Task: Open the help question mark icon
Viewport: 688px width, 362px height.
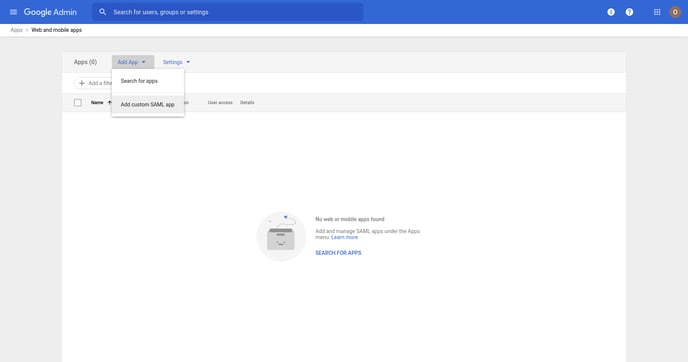Action: pos(629,12)
